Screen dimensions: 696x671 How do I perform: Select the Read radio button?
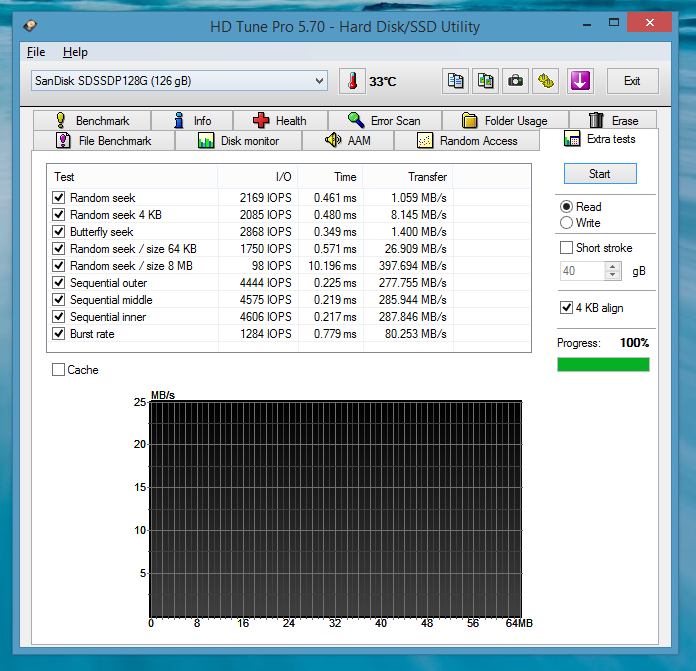tap(566, 207)
